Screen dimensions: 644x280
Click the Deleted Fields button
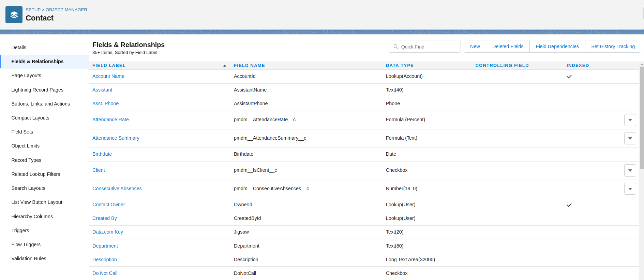[508, 46]
